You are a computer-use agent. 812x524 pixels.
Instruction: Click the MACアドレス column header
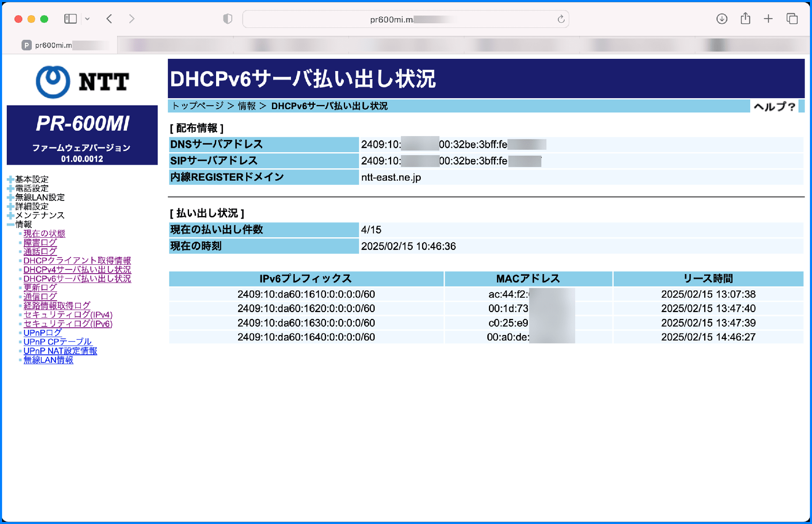tap(528, 278)
